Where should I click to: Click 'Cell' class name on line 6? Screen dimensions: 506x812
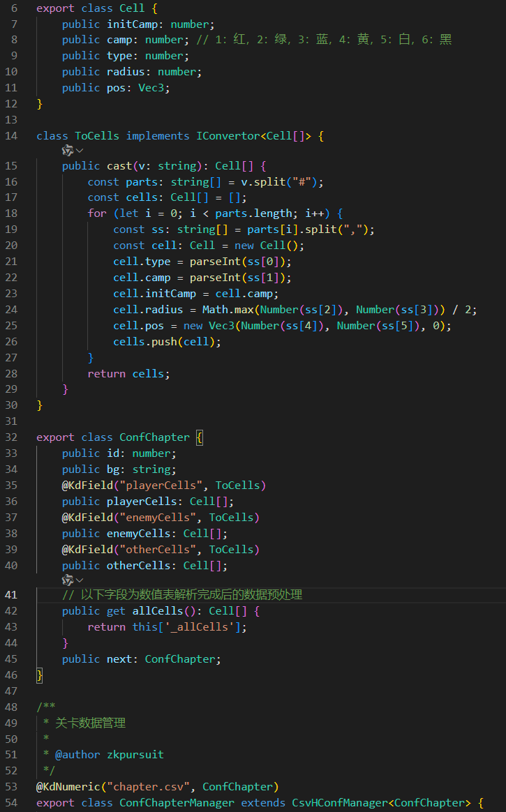132,8
